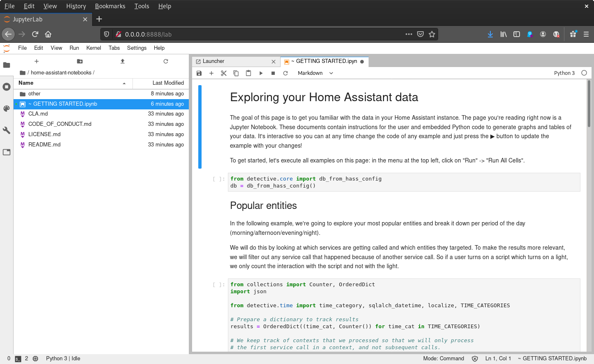Click the kernel status circle indicator
The height and width of the screenshot is (364, 594).
click(x=584, y=73)
